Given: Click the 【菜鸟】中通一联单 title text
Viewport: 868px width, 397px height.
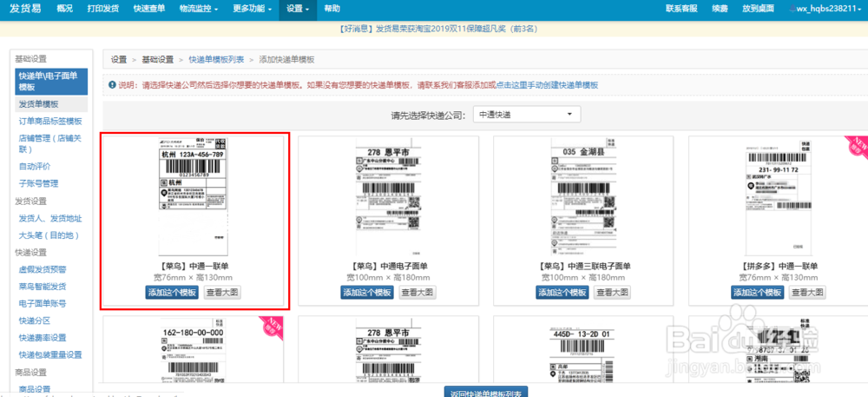Looking at the screenshot, I should 194,267.
